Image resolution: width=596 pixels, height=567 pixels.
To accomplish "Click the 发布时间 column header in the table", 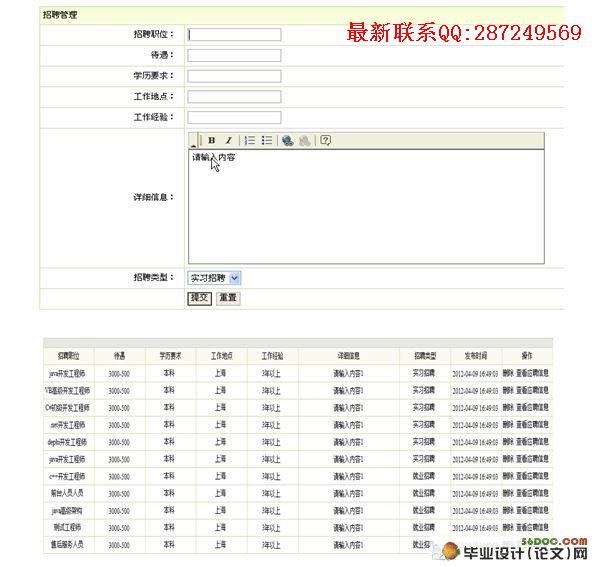I will coord(476,356).
